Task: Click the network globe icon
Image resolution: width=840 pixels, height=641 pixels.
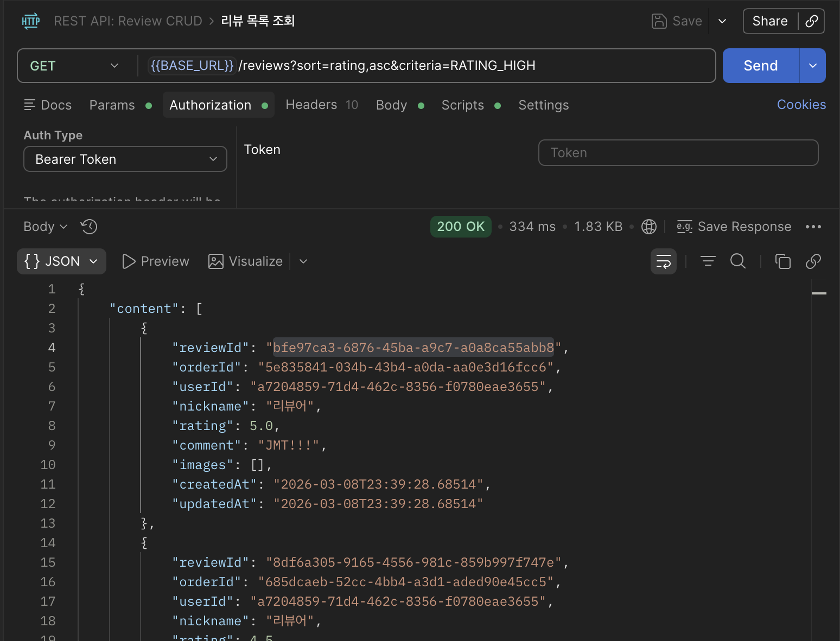Action: click(649, 227)
